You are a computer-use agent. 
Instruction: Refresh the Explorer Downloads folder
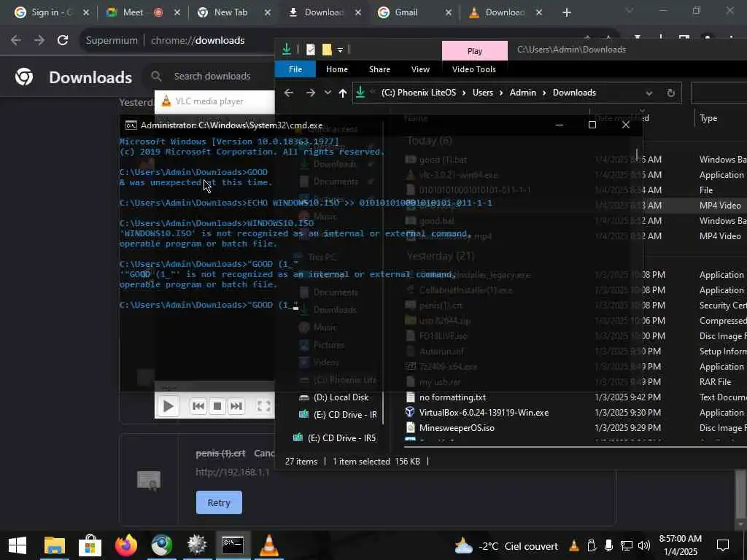coord(671,93)
